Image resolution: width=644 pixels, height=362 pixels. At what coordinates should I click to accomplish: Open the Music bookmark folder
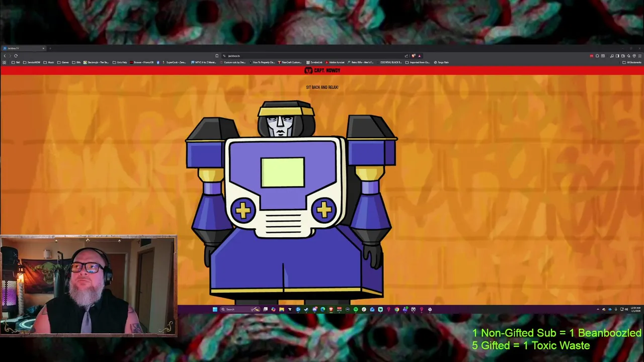[x=49, y=62]
